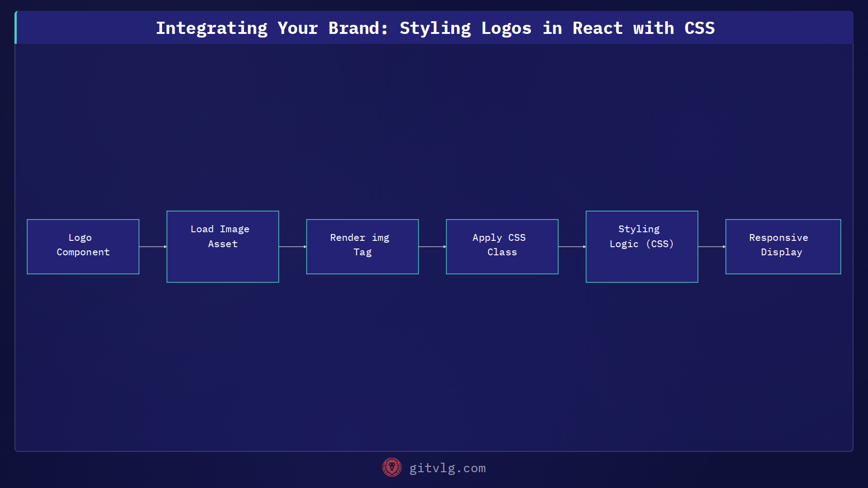Select the Logo Component box
The height and width of the screenshot is (488, 868).
coord(83,247)
